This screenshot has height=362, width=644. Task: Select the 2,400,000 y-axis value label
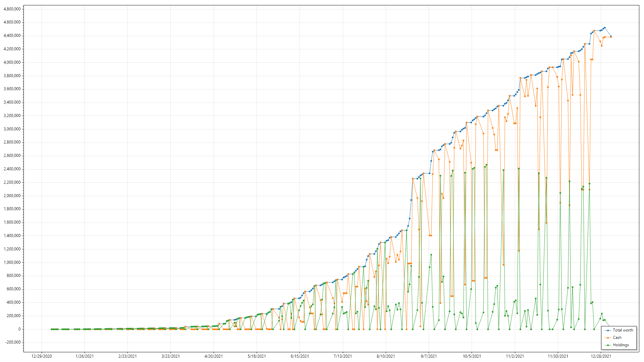[x=12, y=169]
